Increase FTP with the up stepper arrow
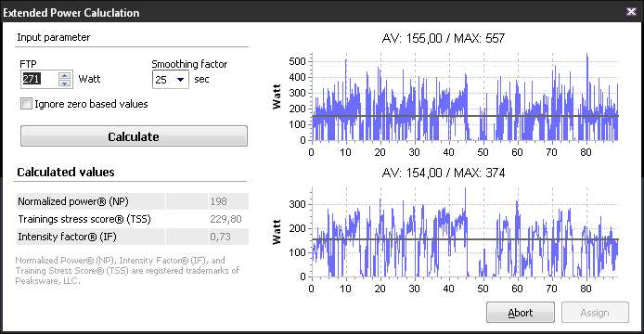644x334 pixels. coord(64,75)
